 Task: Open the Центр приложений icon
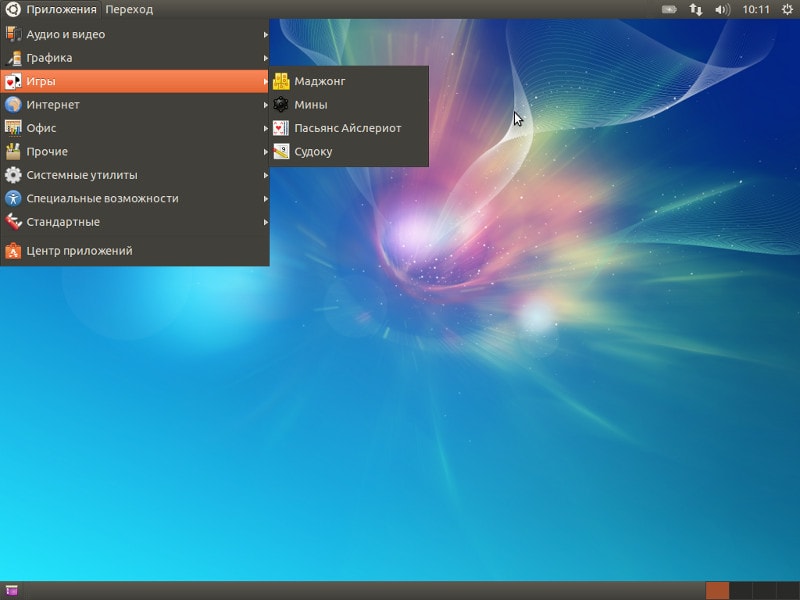[x=13, y=251]
